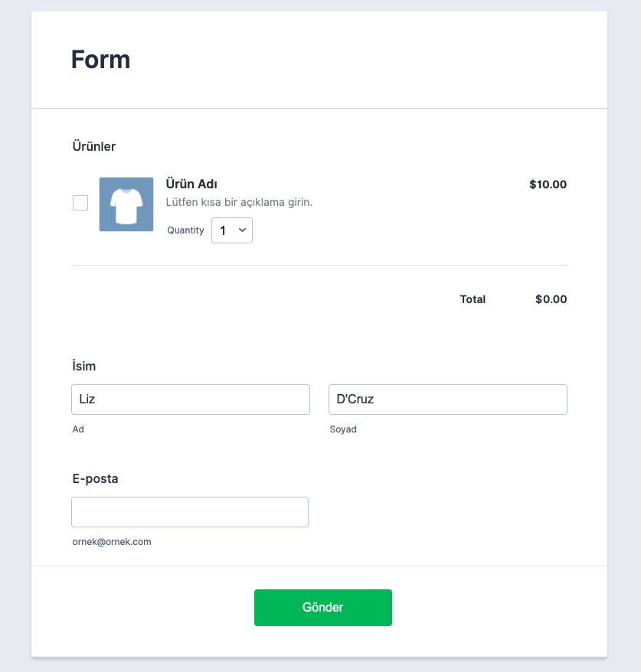The image size is (641, 672).
Task: Click the Total label
Action: pyautogui.click(x=473, y=299)
